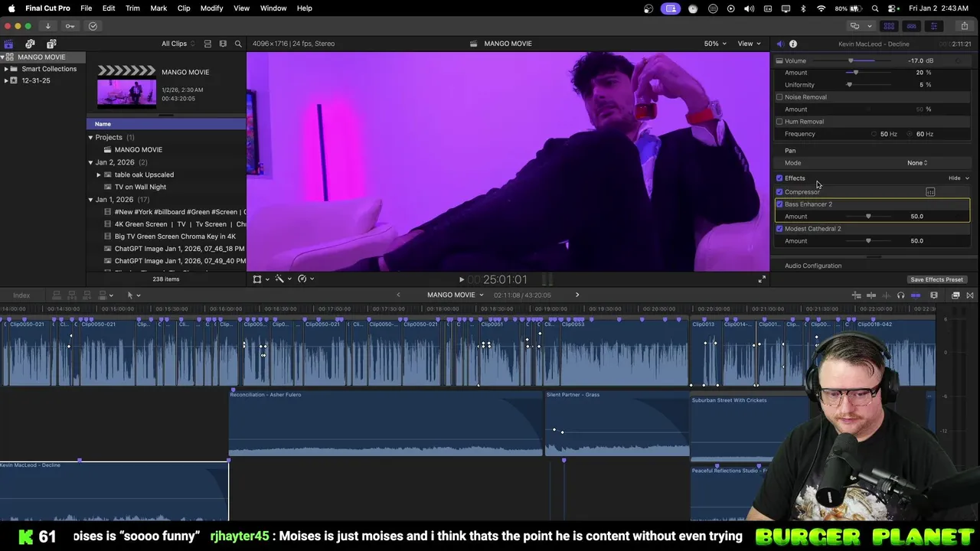Open the Mark menu
This screenshot has width=980, height=551.
(x=158, y=8)
